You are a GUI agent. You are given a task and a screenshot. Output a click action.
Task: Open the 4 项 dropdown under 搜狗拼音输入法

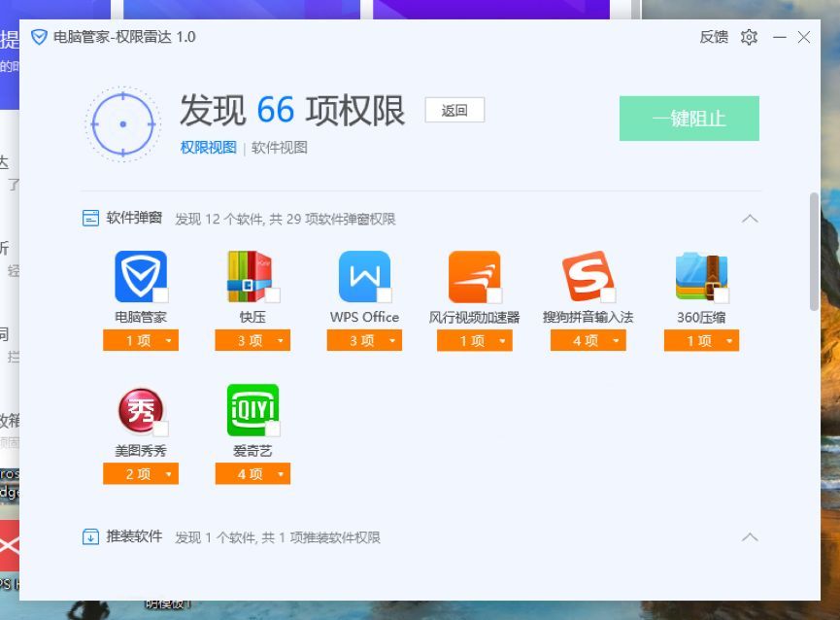tap(588, 340)
